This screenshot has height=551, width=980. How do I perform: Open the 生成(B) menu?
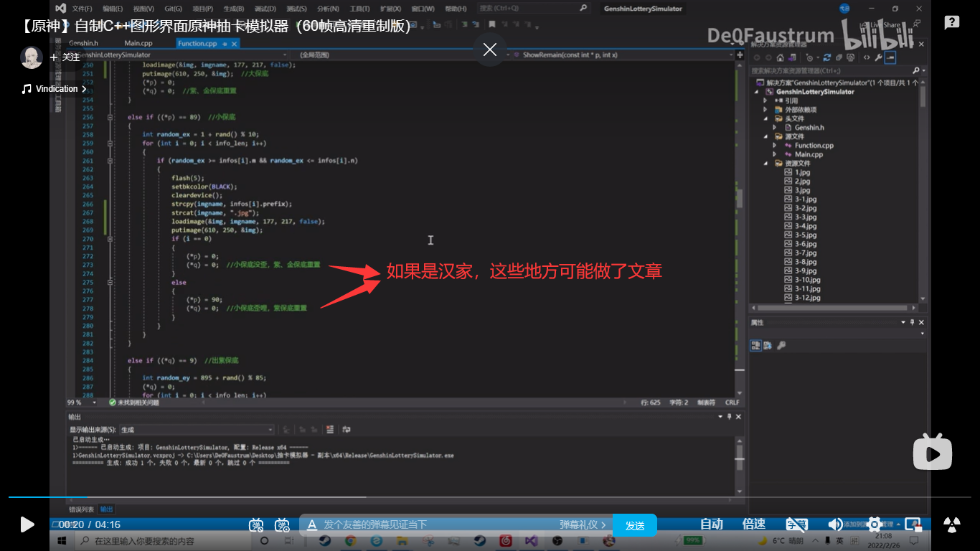click(233, 9)
